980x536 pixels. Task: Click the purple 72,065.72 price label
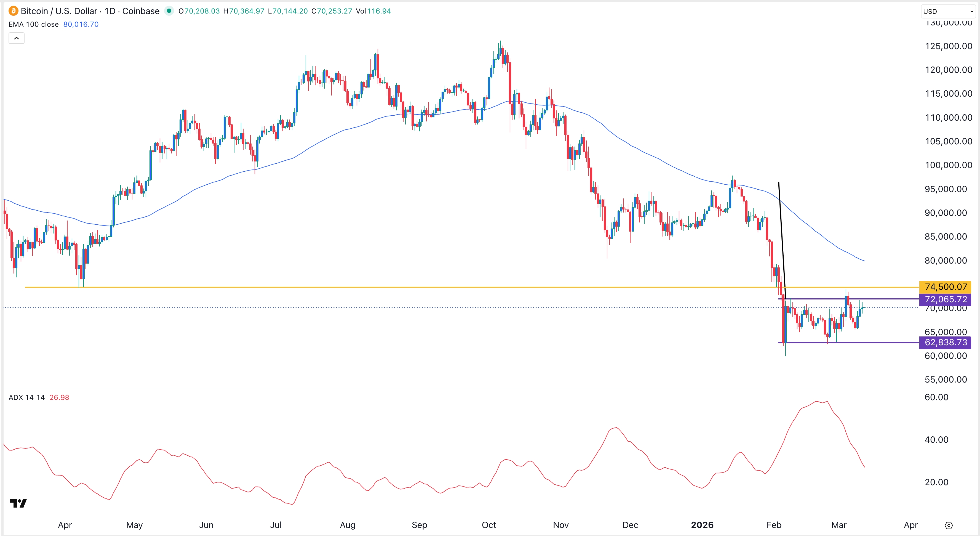tap(946, 299)
